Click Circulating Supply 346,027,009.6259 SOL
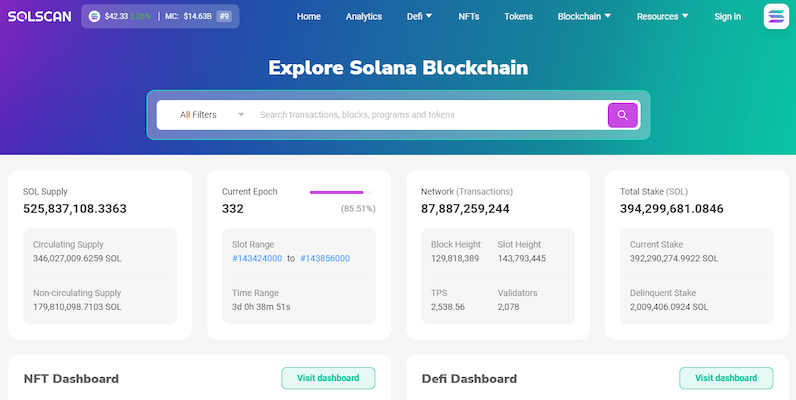This screenshot has width=796, height=400. (77, 258)
